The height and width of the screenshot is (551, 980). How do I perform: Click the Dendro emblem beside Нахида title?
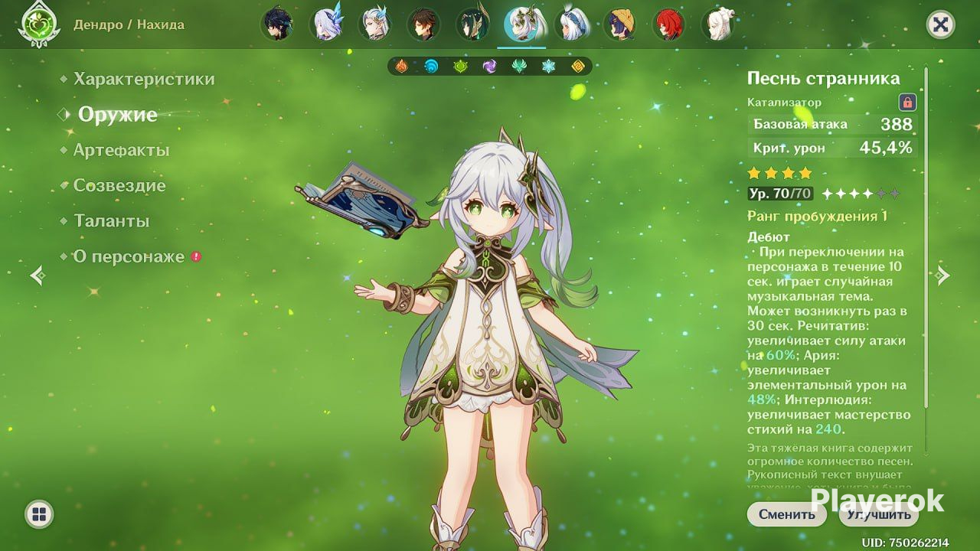39,25
